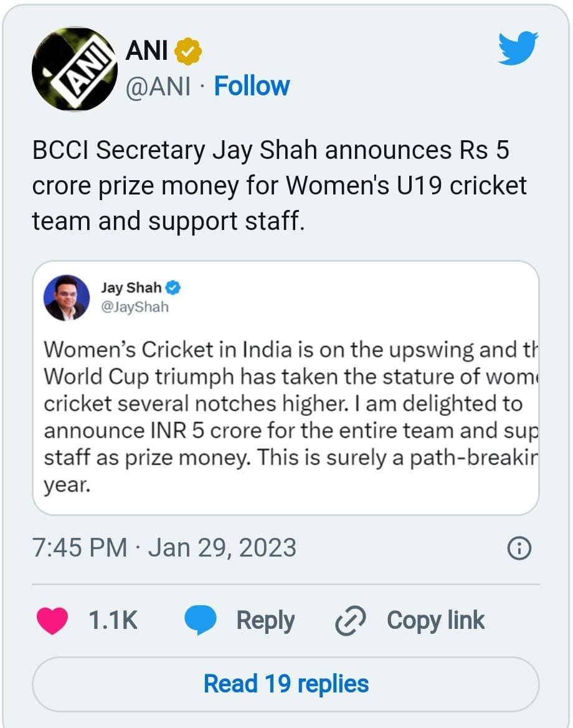The height and width of the screenshot is (728, 573).
Task: Click the Twitter bird logo
Action: (518, 48)
